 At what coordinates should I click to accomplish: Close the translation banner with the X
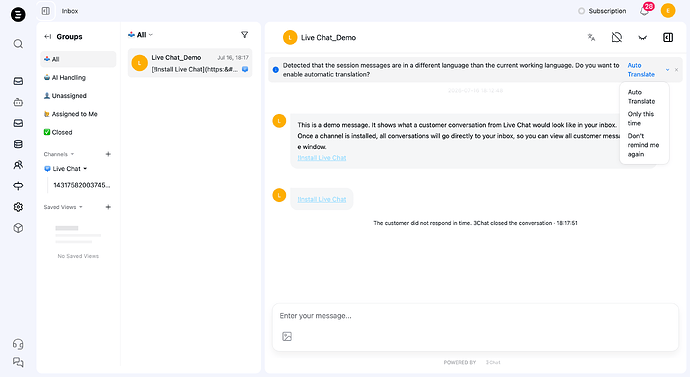(676, 70)
